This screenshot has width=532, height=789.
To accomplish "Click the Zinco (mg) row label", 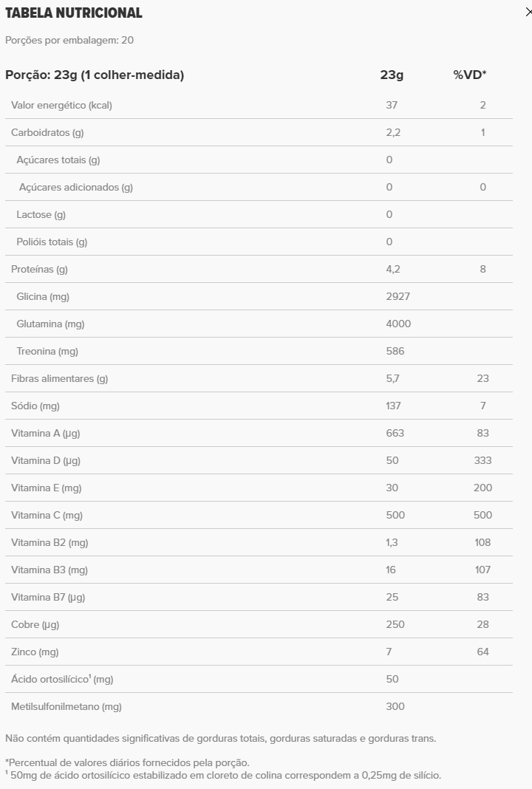I will click(x=35, y=652).
